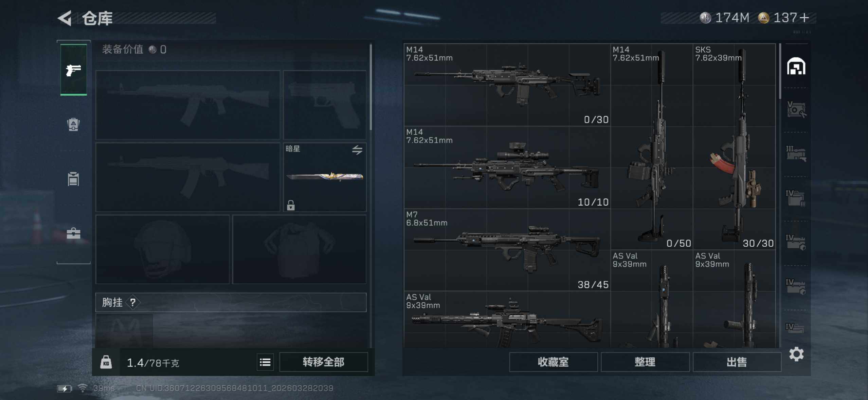The width and height of the screenshot is (868, 400).
Task: Open the 收藏室 collection room
Action: pos(553,362)
